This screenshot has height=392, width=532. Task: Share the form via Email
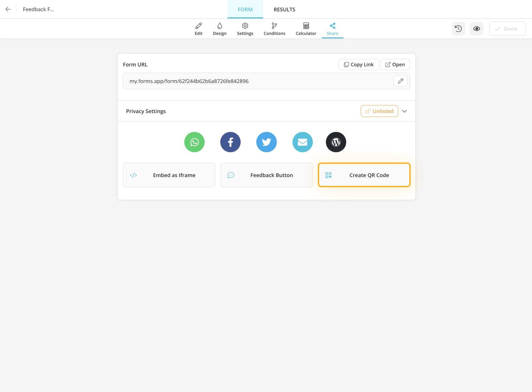coord(302,142)
